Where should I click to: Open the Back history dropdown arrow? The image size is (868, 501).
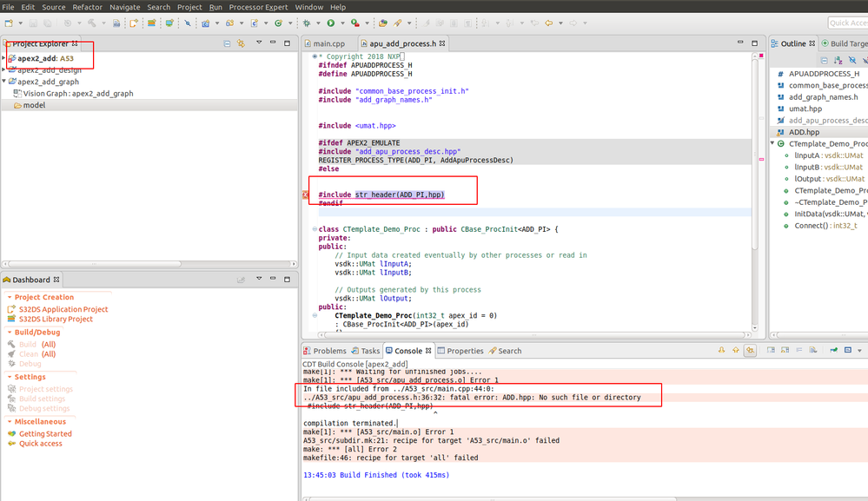point(560,23)
